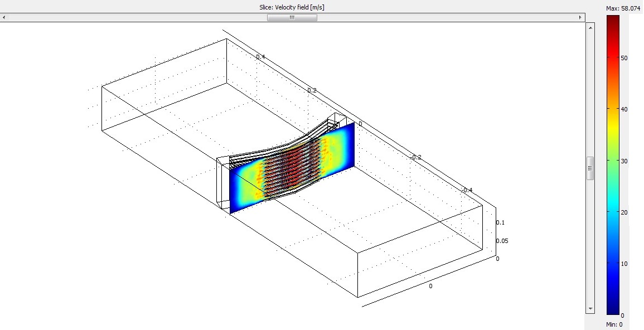
Task: Click the legend tick label 30
Action: pyautogui.click(x=624, y=161)
